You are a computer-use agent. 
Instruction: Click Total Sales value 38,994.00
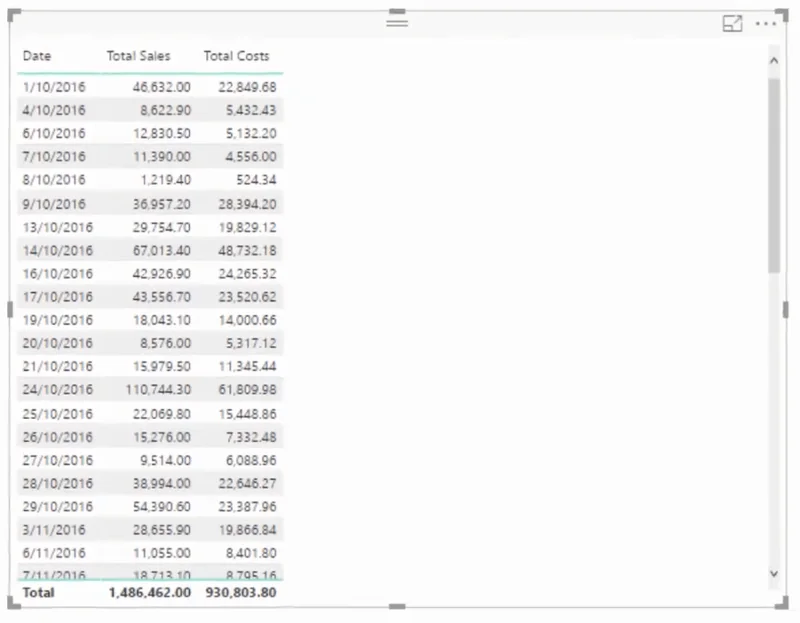(x=162, y=484)
